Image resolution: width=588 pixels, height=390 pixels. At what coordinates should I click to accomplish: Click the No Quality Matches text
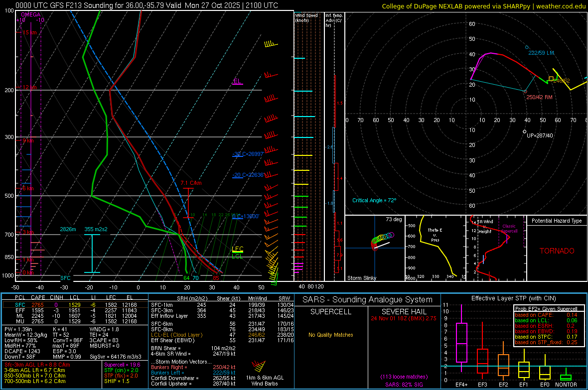pos(331,335)
